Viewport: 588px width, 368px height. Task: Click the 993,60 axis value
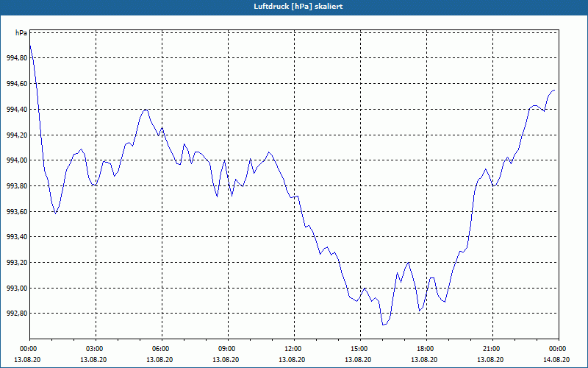[17, 211]
